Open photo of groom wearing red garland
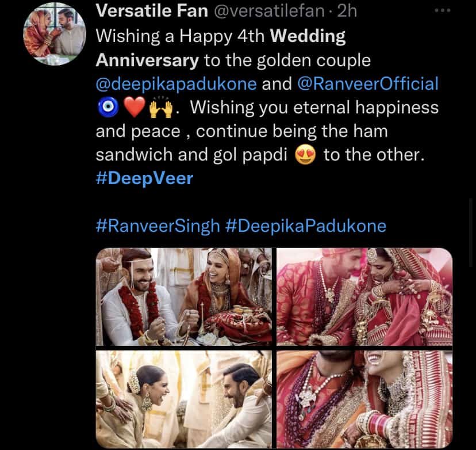476x450 pixels. 184,296
